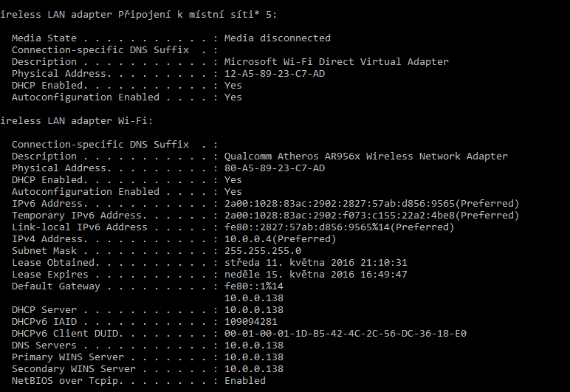Screen dimensions: 570x392
Task: Click the Lease Expires date value
Action: [315, 275]
